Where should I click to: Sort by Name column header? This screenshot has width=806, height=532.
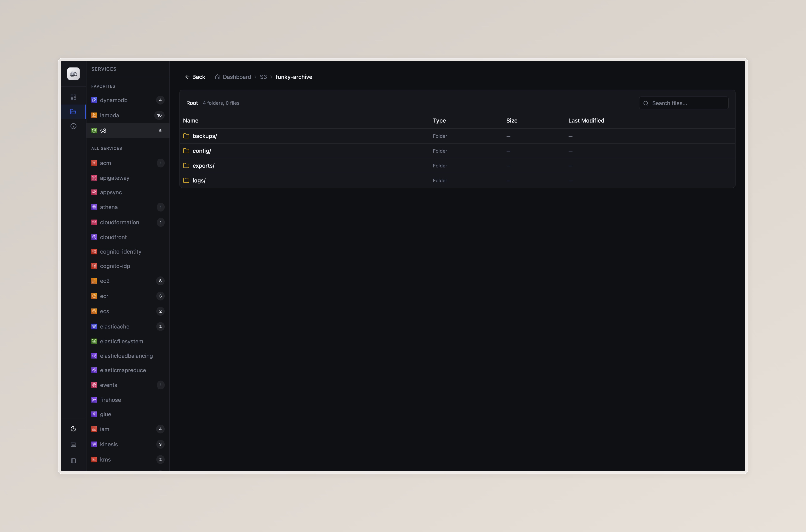[x=191, y=120]
